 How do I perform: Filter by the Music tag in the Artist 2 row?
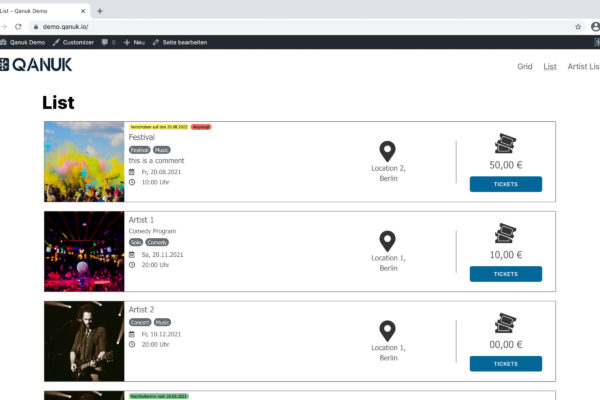tap(162, 322)
